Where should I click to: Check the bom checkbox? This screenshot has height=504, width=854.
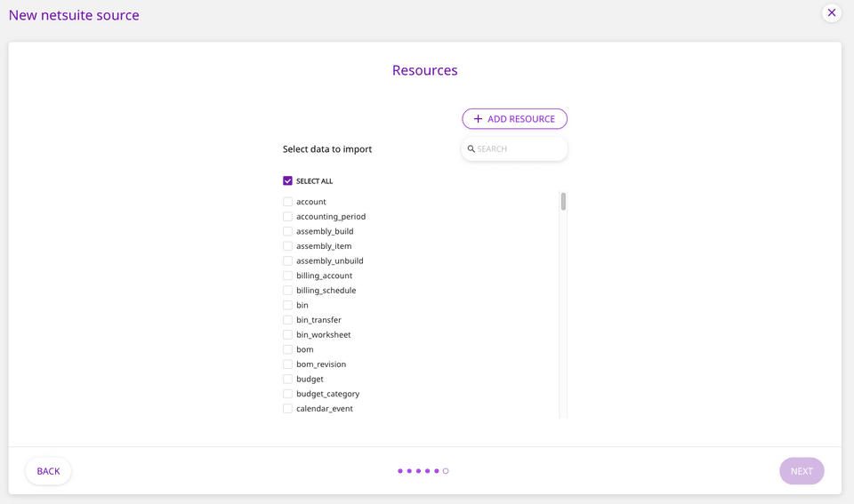click(287, 349)
